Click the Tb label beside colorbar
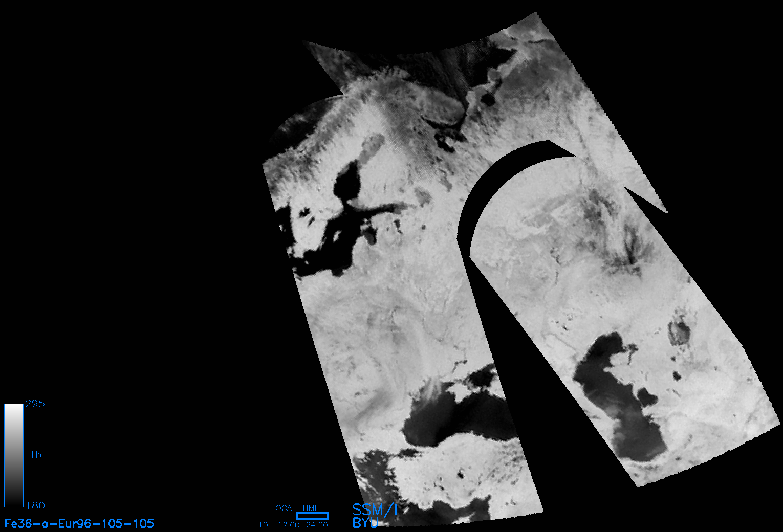Image resolution: width=783 pixels, height=532 pixels. [x=35, y=455]
